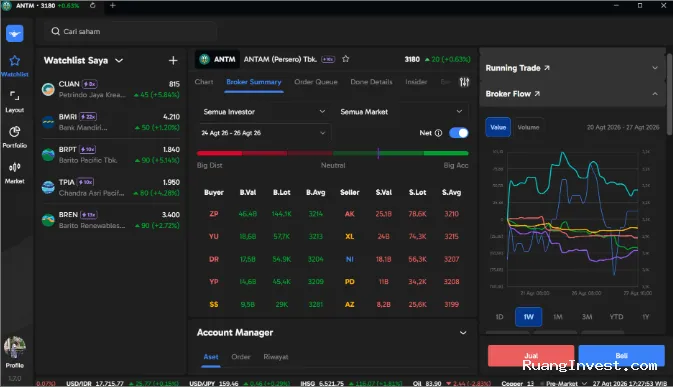Switch to the Broker Summary tab
The width and height of the screenshot is (673, 387).
pyautogui.click(x=254, y=82)
